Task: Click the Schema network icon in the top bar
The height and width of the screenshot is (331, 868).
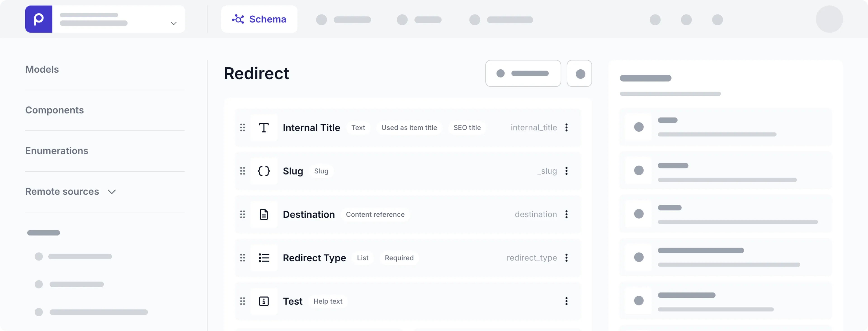Action: (x=238, y=19)
